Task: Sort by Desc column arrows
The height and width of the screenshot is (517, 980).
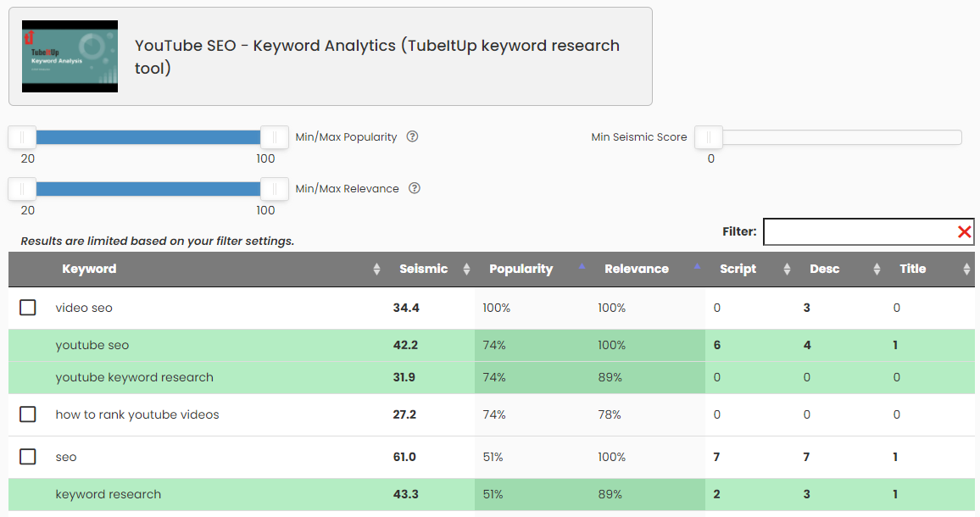Action: [x=877, y=269]
